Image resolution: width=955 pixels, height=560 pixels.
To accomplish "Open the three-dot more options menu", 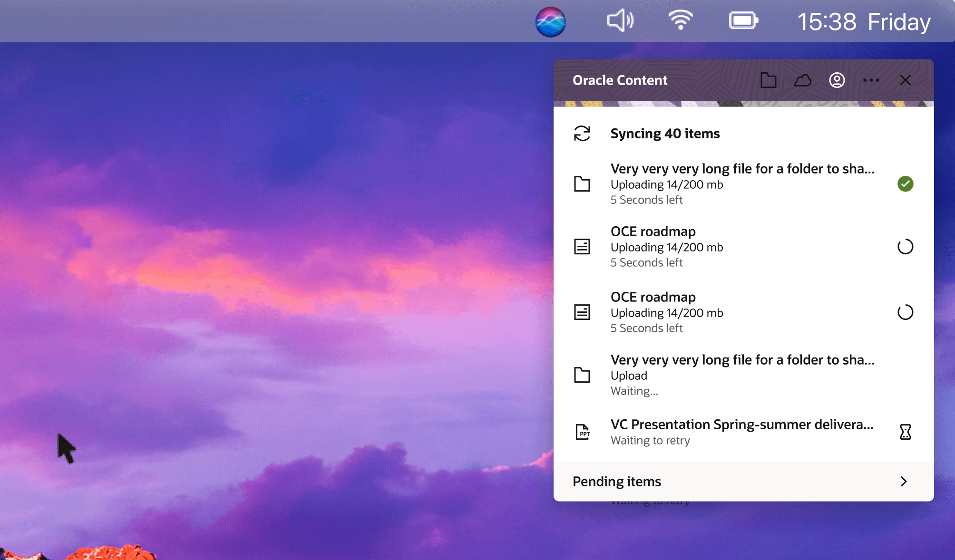I will pyautogui.click(x=871, y=80).
